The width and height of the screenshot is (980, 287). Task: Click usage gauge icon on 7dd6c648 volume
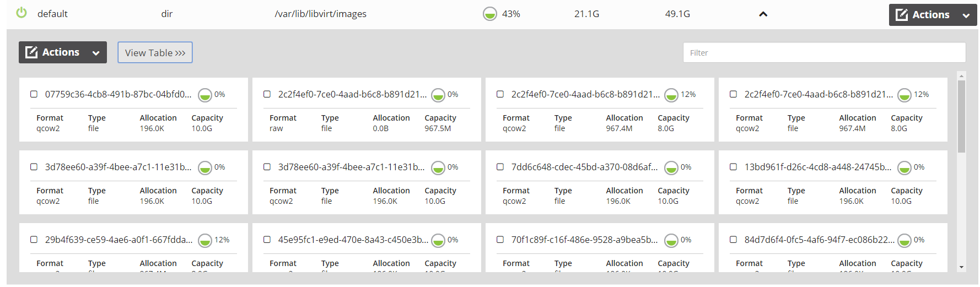[671, 168]
